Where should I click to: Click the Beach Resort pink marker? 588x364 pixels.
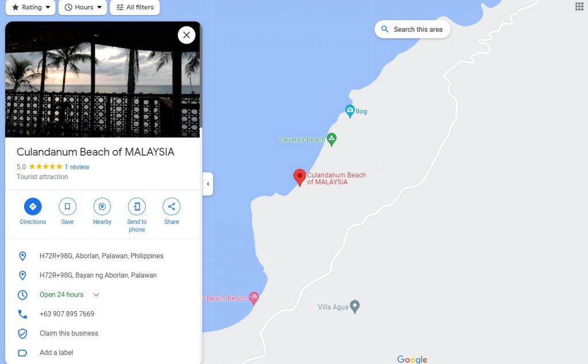[254, 299]
